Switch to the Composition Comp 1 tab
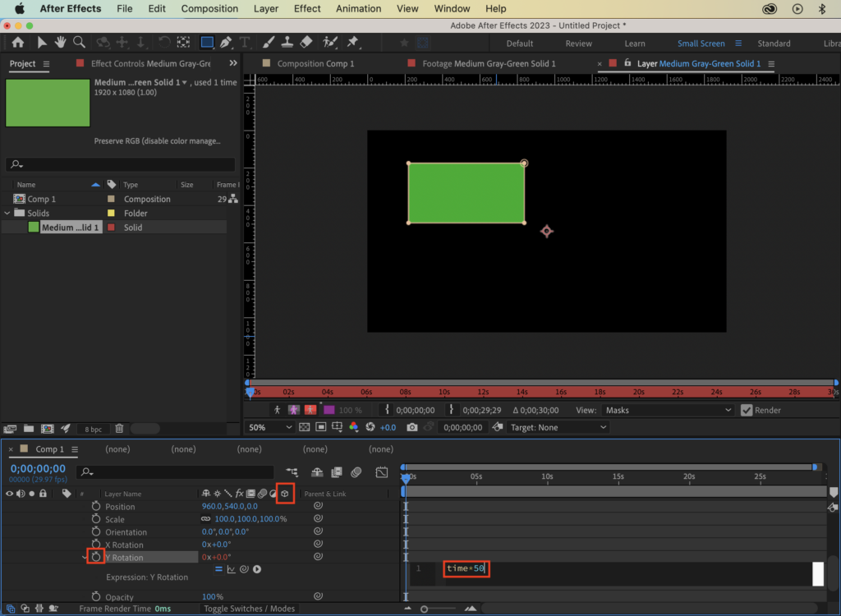The height and width of the screenshot is (616, 841). pos(315,63)
